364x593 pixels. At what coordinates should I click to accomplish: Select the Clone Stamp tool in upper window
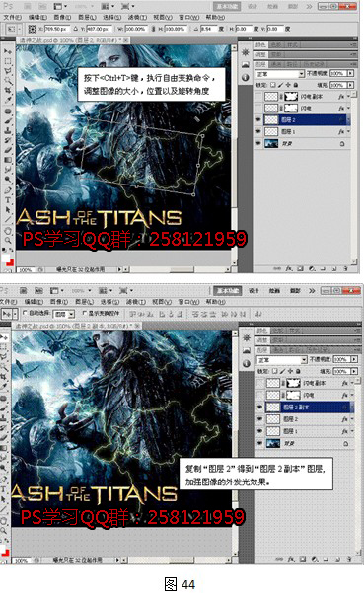[x=7, y=130]
